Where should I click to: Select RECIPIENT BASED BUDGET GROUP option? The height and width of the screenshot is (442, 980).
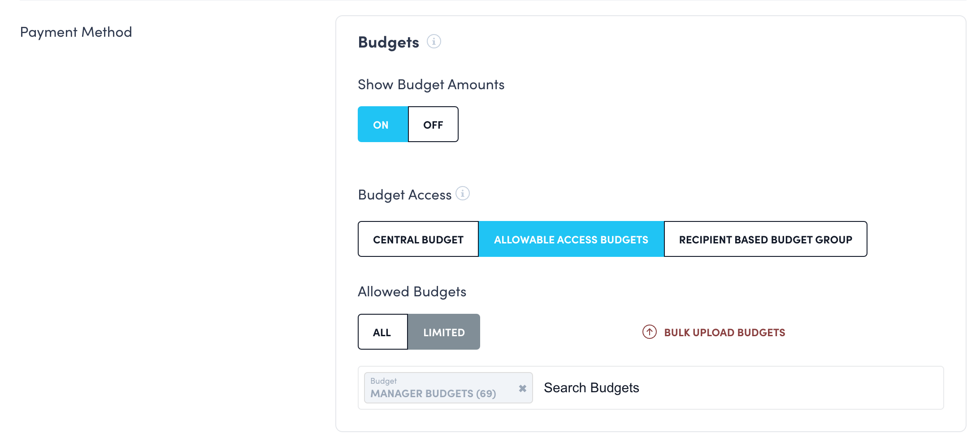click(x=765, y=239)
